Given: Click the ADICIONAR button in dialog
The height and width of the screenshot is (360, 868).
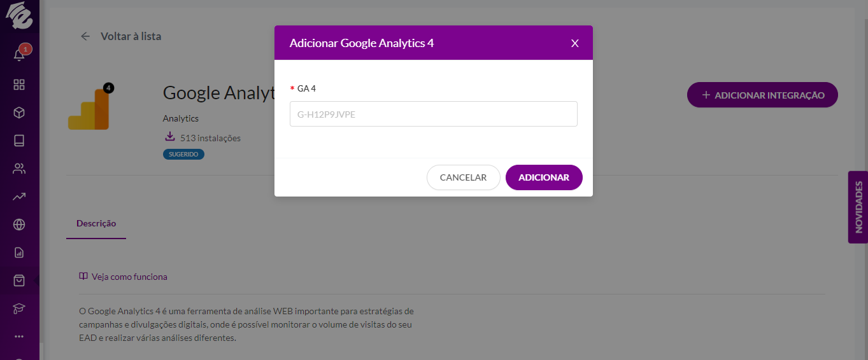Looking at the screenshot, I should tap(544, 177).
